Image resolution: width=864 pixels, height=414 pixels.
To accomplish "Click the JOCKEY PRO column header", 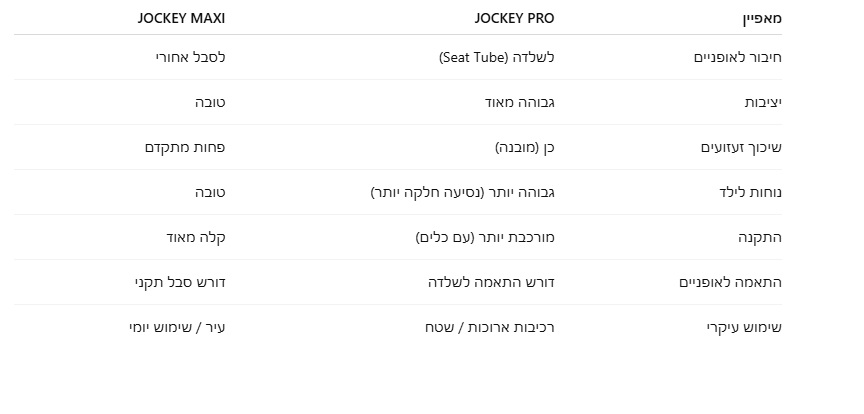I will pyautogui.click(x=514, y=18).
